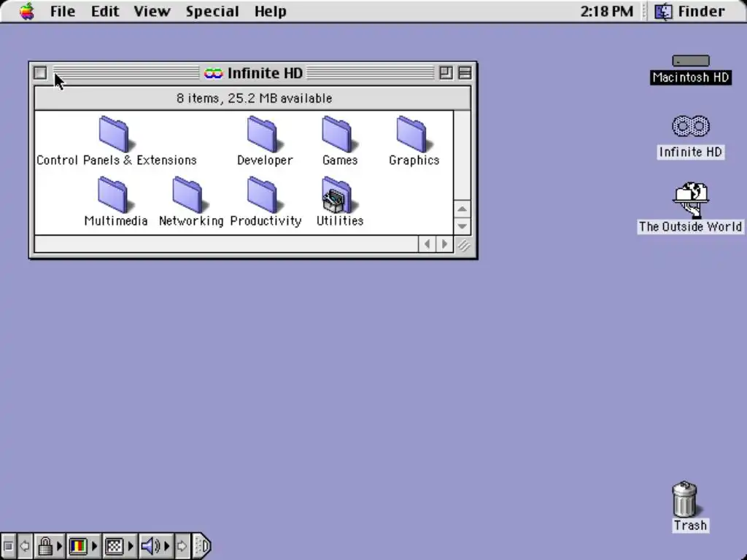Click the Networking folder name label
The image size is (747, 560).
pyautogui.click(x=191, y=220)
